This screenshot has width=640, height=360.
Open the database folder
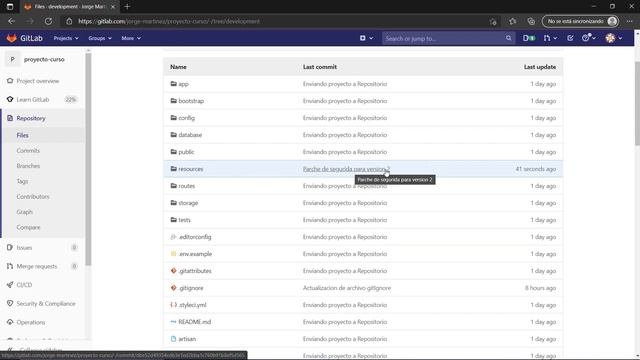coord(190,135)
